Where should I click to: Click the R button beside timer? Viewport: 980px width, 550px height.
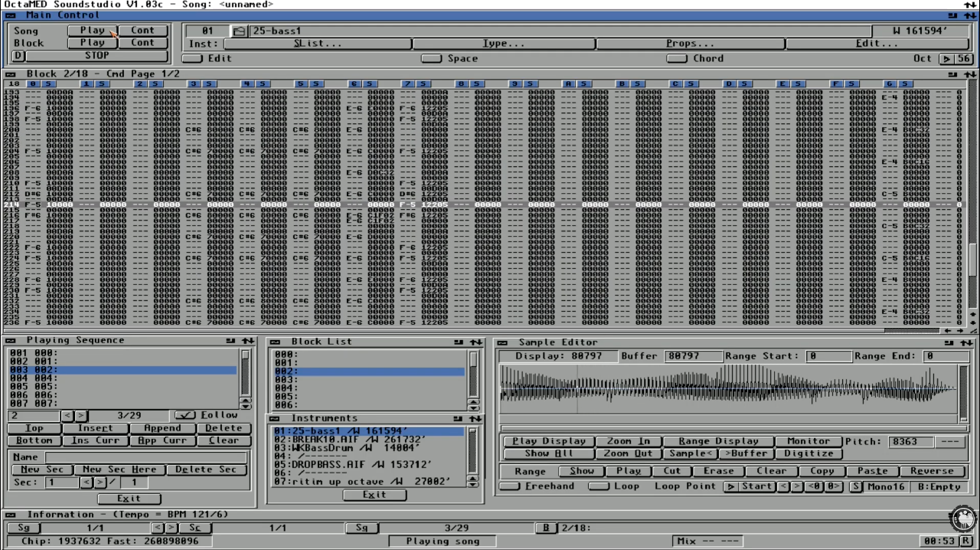click(967, 542)
